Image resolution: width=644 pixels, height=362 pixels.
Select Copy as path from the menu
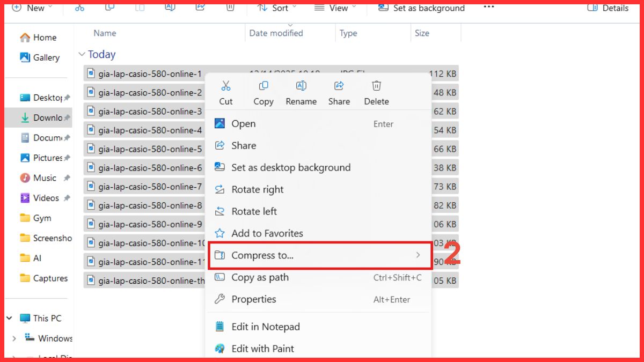point(260,277)
